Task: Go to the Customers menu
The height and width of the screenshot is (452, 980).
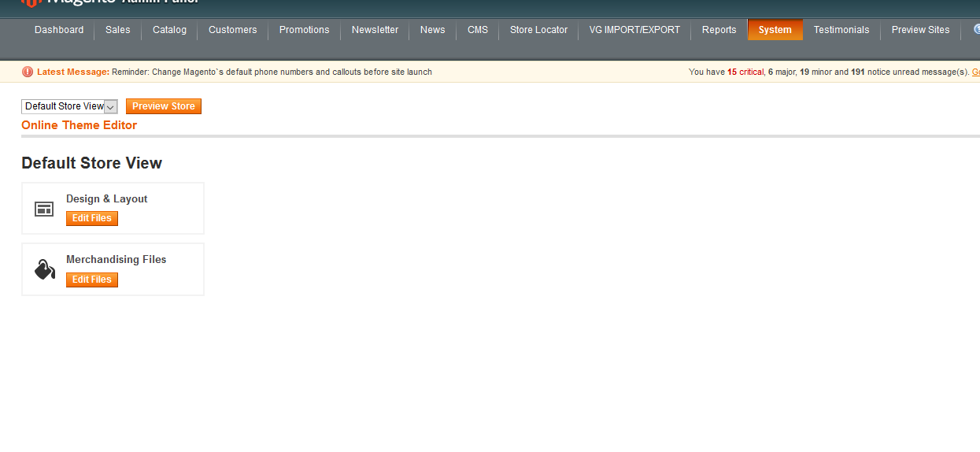Action: 233,30
